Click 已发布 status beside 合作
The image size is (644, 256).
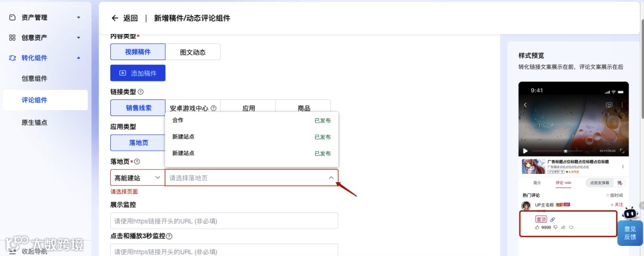click(x=323, y=121)
